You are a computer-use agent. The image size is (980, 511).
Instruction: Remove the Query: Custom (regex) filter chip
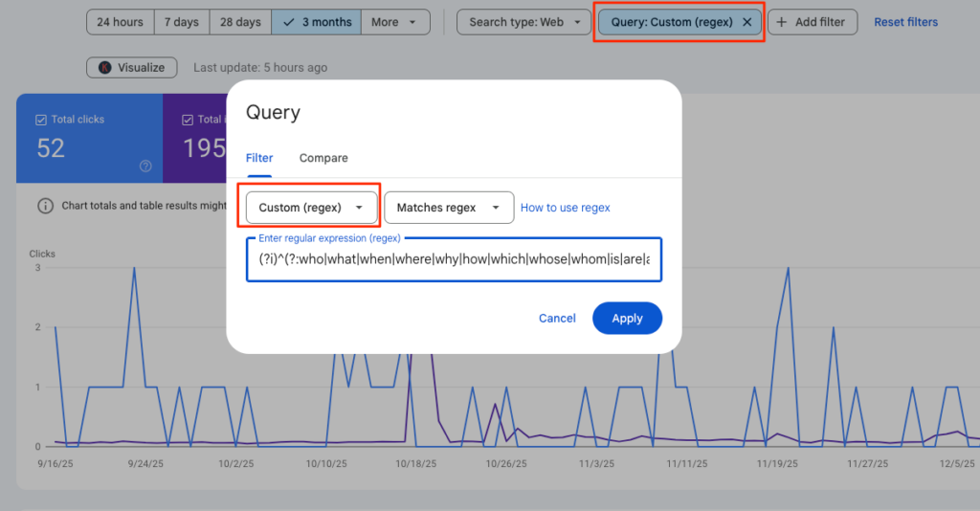pyautogui.click(x=746, y=22)
